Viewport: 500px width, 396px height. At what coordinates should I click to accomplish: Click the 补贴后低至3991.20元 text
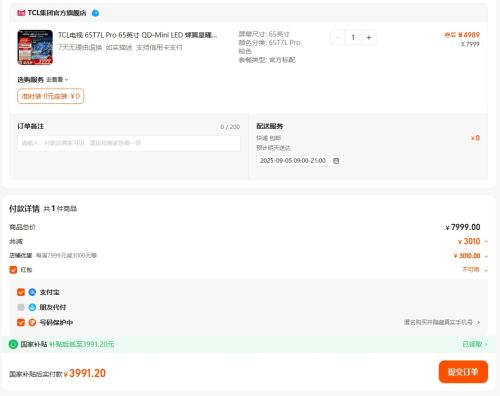pos(82,344)
